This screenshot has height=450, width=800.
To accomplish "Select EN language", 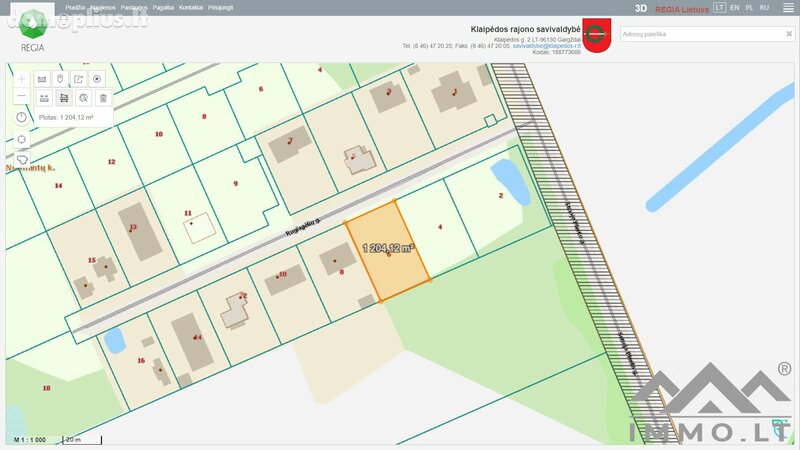I will [735, 8].
